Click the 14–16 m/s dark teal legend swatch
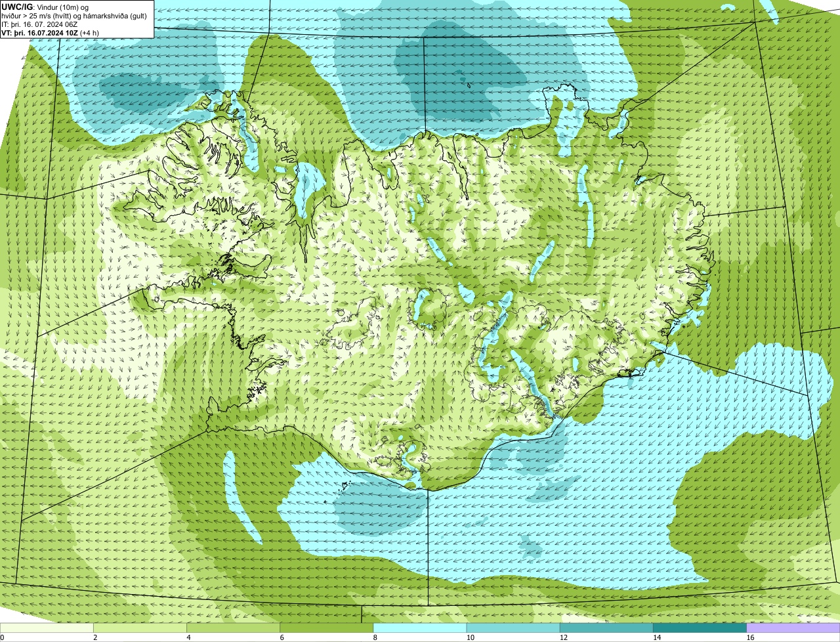The width and height of the screenshot is (840, 642). (700, 628)
